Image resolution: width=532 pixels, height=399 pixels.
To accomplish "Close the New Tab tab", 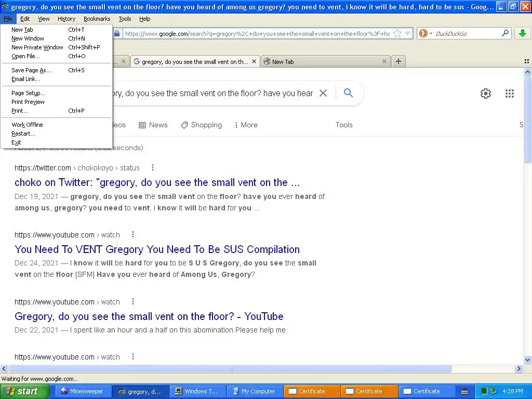I will pyautogui.click(x=384, y=61).
